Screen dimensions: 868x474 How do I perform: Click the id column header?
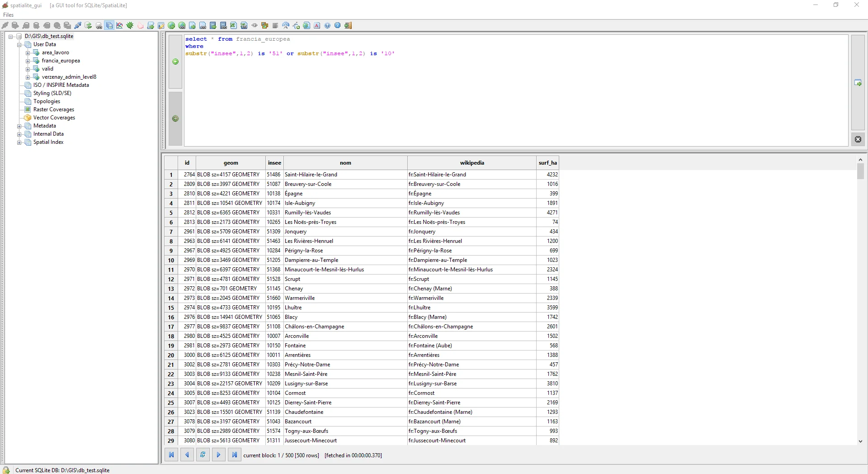click(x=187, y=163)
